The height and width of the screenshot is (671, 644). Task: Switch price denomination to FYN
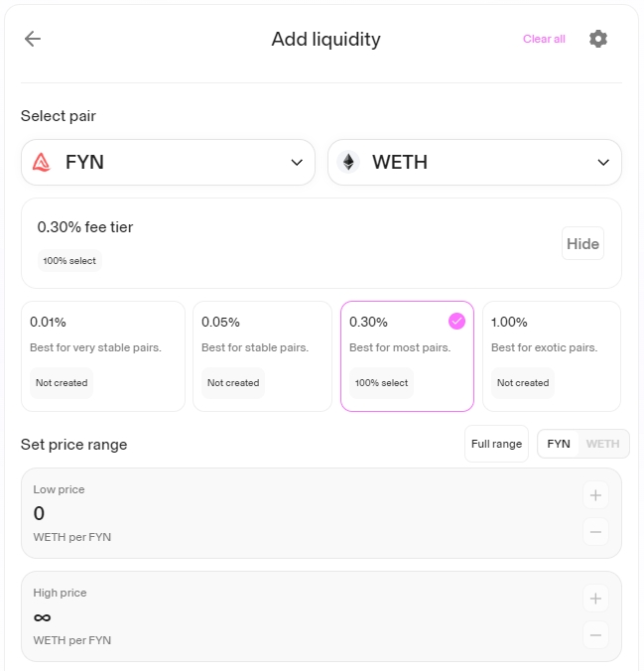[x=559, y=444]
